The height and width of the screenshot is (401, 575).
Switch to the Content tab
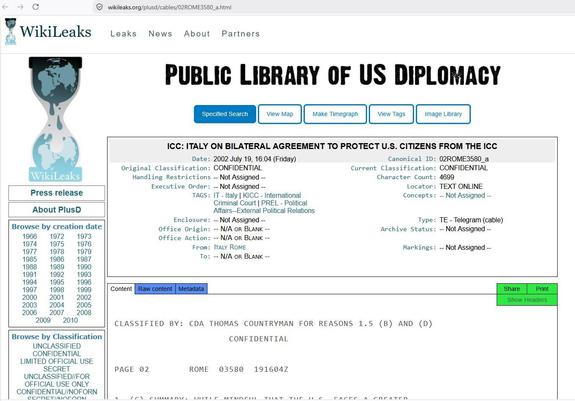point(121,289)
